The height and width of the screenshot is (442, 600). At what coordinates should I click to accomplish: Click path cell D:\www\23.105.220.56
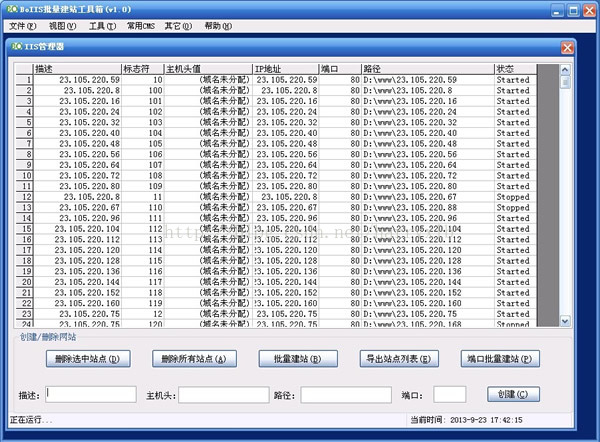click(428, 155)
